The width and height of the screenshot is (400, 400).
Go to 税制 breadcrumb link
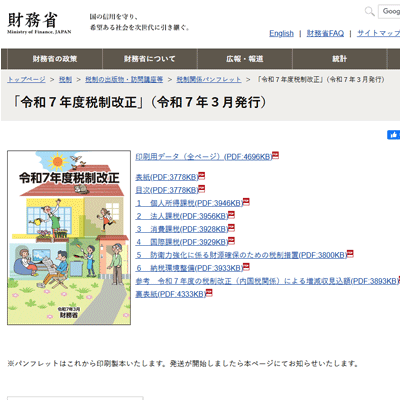pos(65,79)
